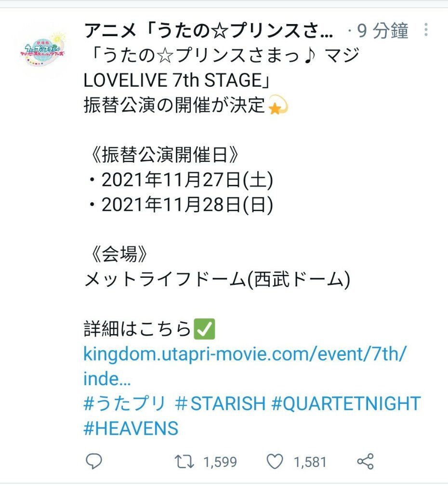This screenshot has height=493, width=448.
Task: Click the 9 分鐘 timestamp
Action: click(x=382, y=30)
